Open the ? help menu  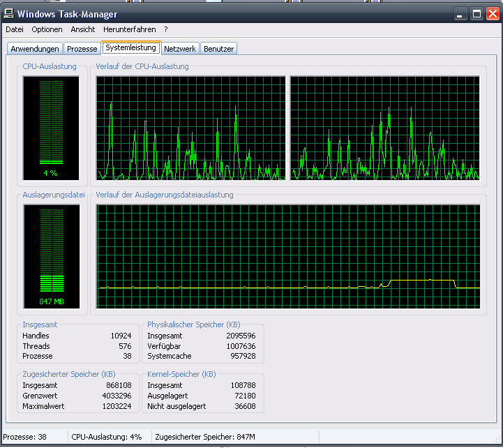click(x=166, y=29)
